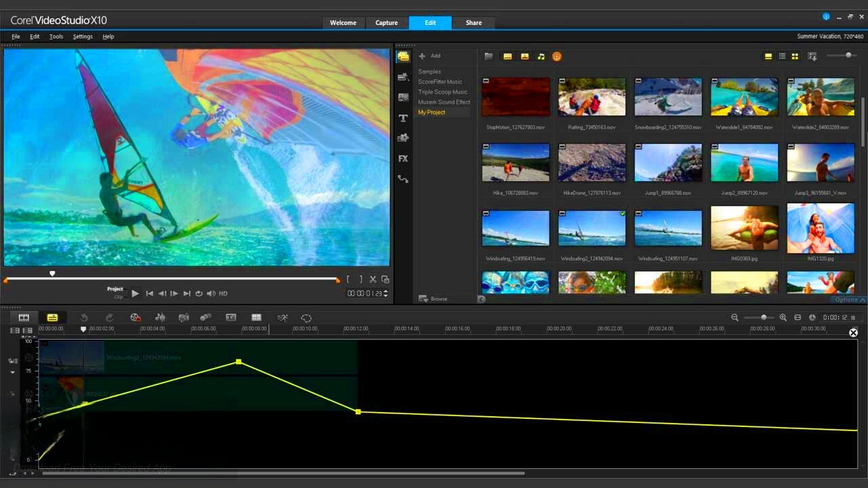Open the sort clips dropdown

click(x=812, y=56)
